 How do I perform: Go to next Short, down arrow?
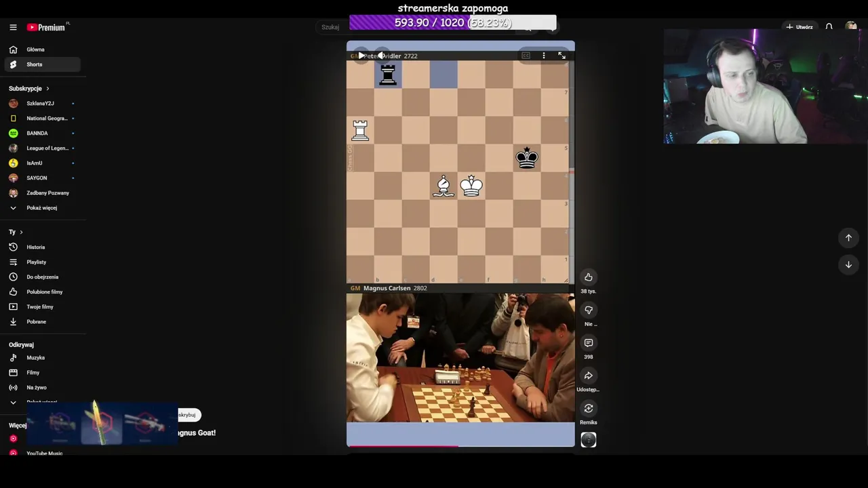pos(848,265)
